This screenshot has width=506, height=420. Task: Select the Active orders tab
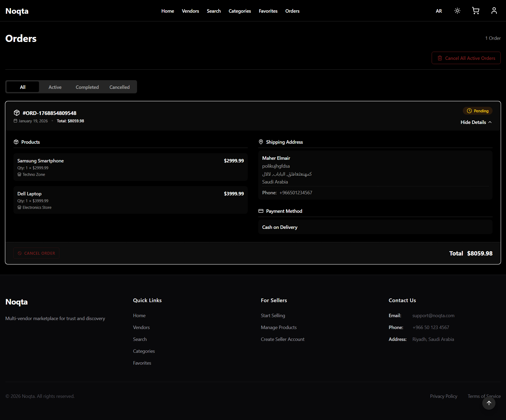[55, 87]
